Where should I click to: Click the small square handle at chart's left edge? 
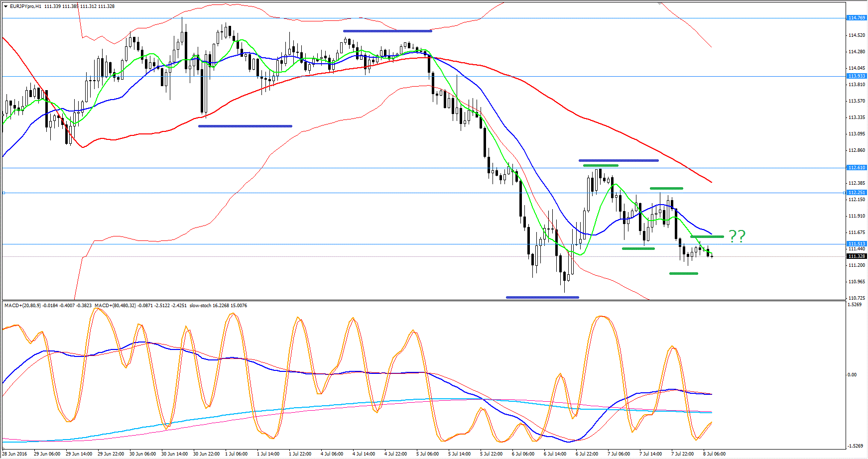3,193
